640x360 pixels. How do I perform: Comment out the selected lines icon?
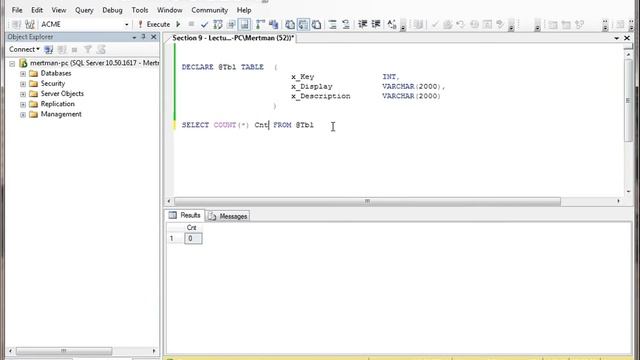[x=333, y=24]
